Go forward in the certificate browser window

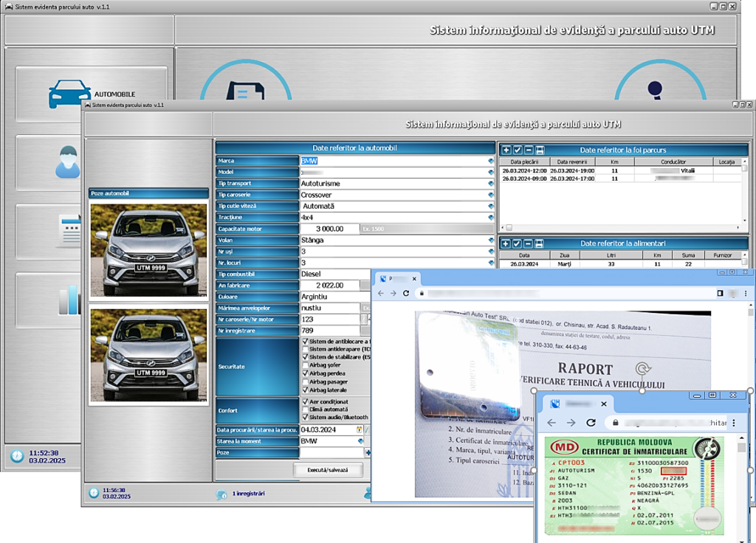[x=571, y=423]
